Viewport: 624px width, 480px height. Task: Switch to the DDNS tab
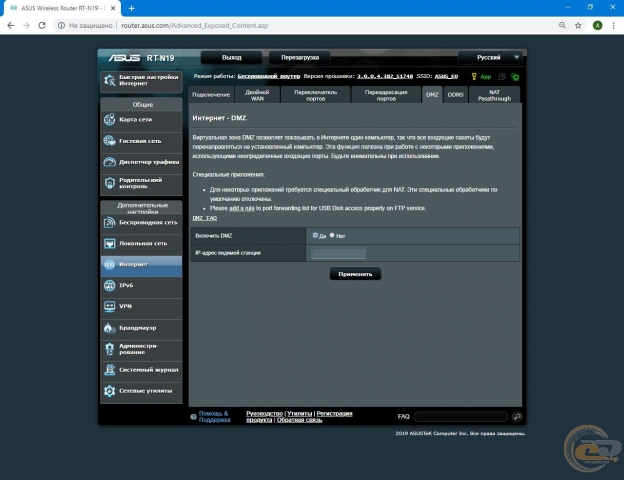point(455,95)
